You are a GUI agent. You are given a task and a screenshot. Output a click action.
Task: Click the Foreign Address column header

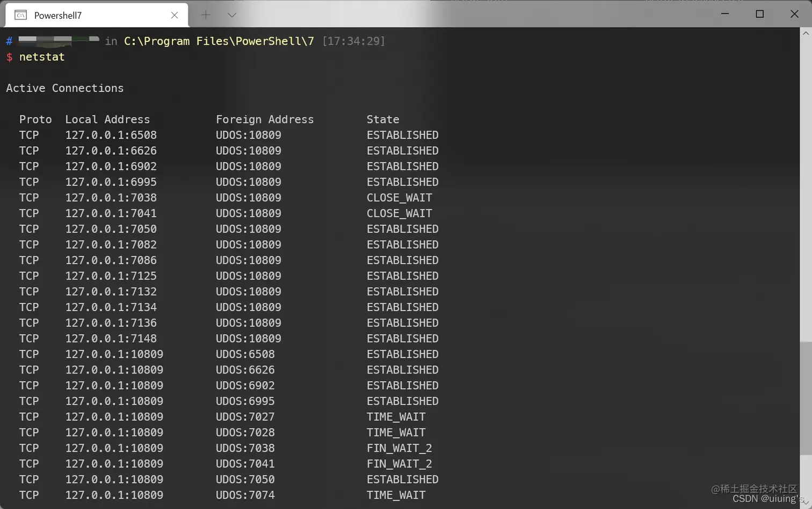click(265, 119)
